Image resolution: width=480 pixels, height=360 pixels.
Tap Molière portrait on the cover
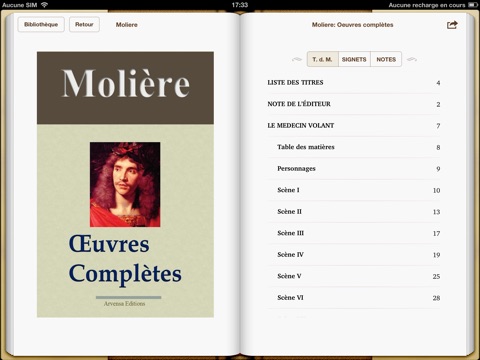(125, 184)
